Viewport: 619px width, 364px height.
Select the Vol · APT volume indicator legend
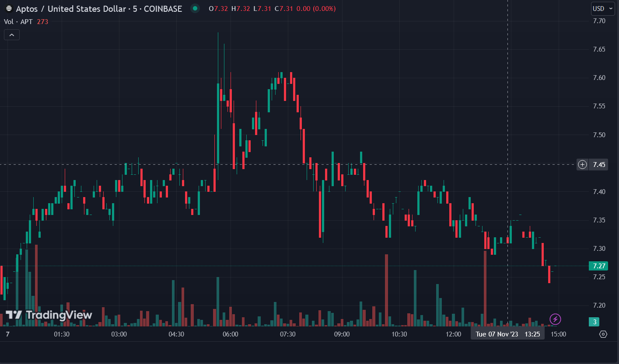click(x=18, y=21)
